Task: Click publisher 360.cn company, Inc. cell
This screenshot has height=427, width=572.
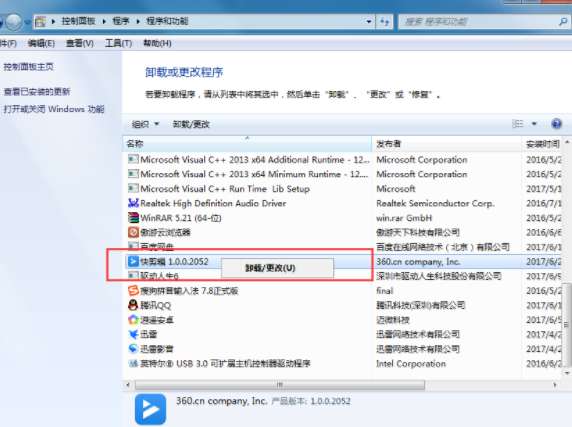Action: pyautogui.click(x=418, y=261)
